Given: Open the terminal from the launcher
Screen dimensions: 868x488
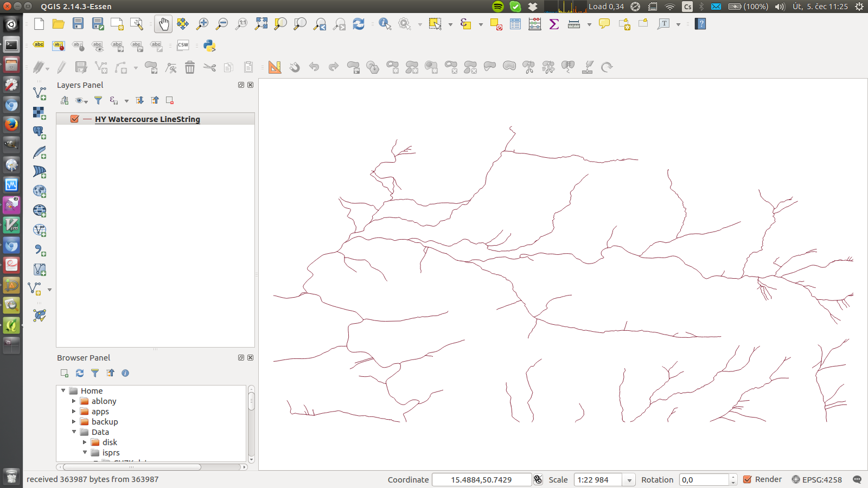Looking at the screenshot, I should tap(11, 44).
